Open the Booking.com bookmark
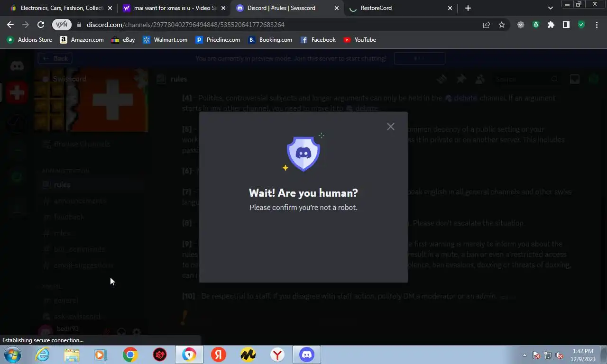The height and width of the screenshot is (364, 607). (x=270, y=40)
